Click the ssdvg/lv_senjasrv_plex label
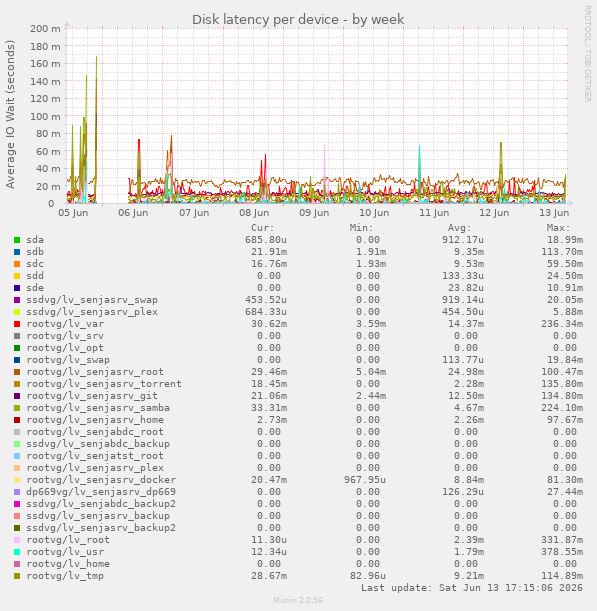The width and height of the screenshot is (597, 611). [x=92, y=312]
